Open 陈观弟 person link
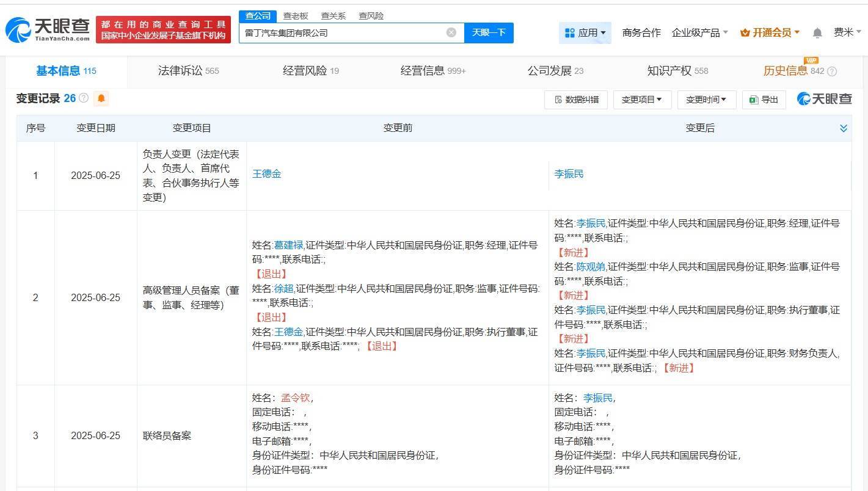 (591, 267)
